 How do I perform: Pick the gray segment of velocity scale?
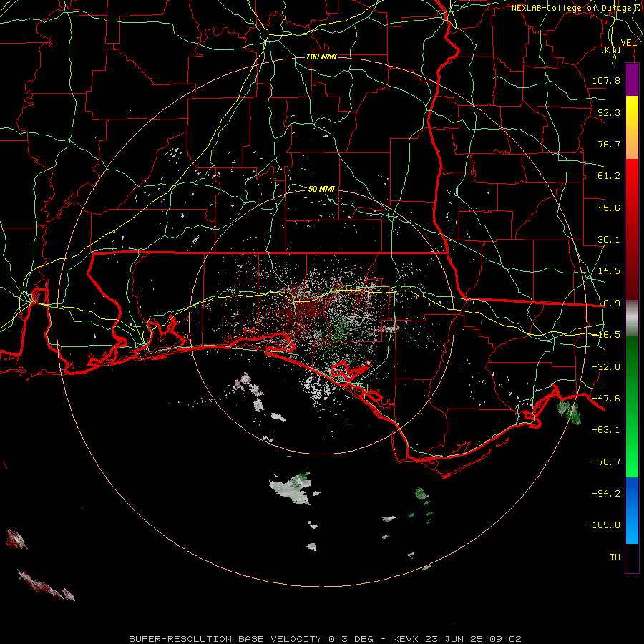(x=632, y=318)
